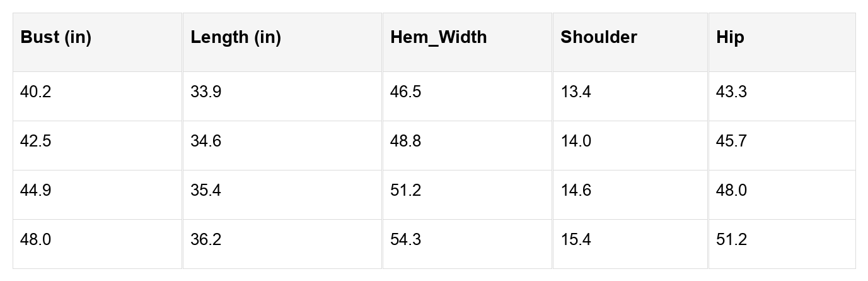
Task: Select length value 36.2 cell
Action: coord(282,244)
